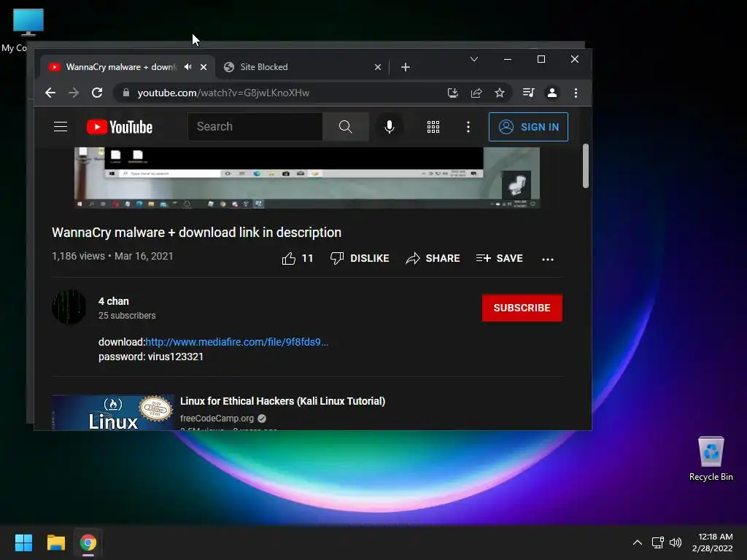Open Linux for Ethical Hackers video title
The height and width of the screenshot is (560, 747).
282,401
